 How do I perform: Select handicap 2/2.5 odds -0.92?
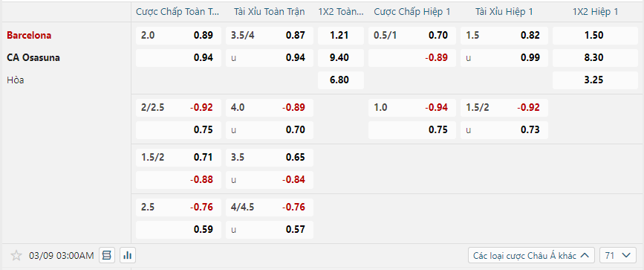click(178, 108)
